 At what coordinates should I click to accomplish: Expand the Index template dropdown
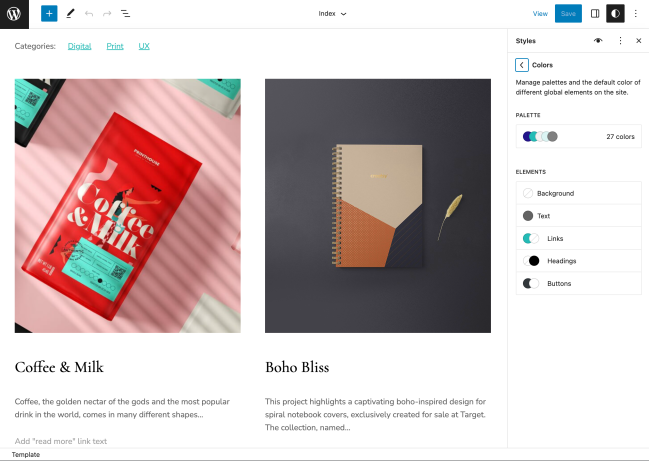tap(332, 14)
